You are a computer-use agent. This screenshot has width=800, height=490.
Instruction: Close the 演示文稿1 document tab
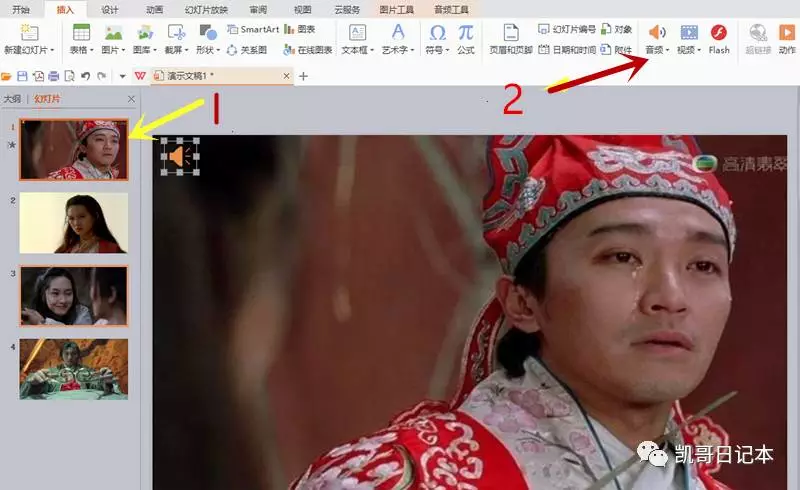(x=286, y=76)
